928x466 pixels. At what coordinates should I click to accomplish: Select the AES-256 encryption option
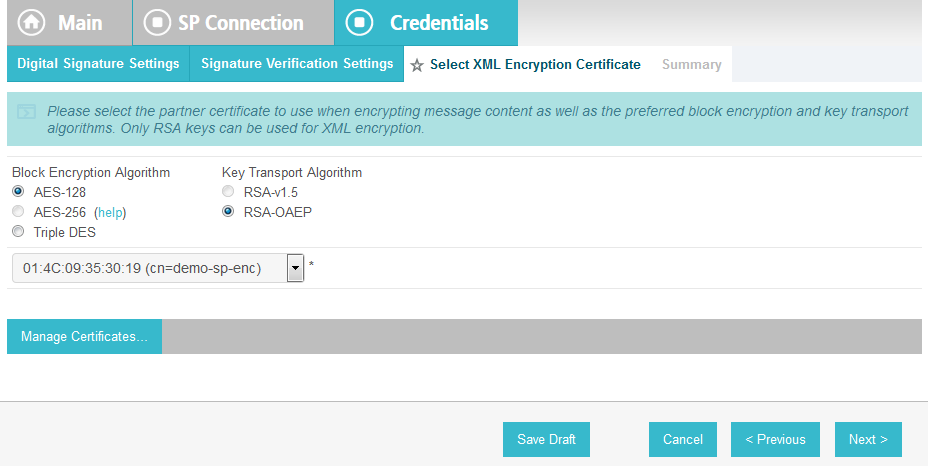point(18,211)
